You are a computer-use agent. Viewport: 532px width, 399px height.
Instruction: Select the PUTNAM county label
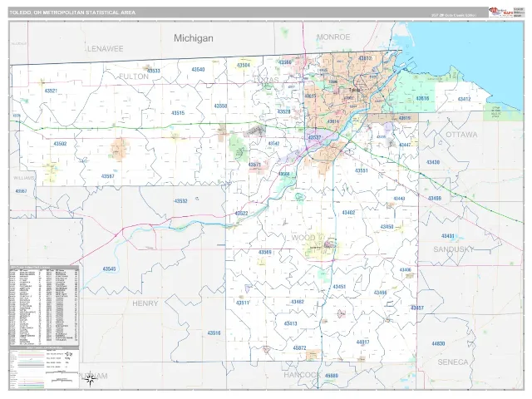pos(92,376)
